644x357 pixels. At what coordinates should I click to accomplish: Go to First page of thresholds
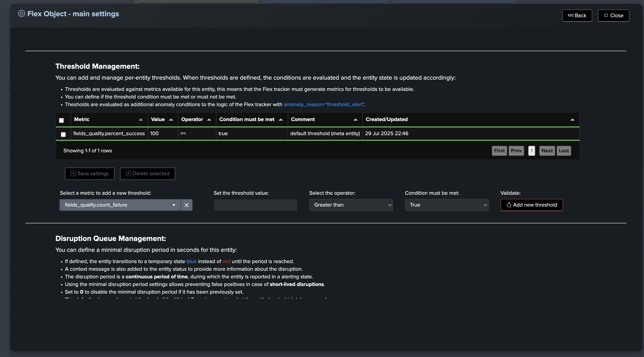coord(499,151)
